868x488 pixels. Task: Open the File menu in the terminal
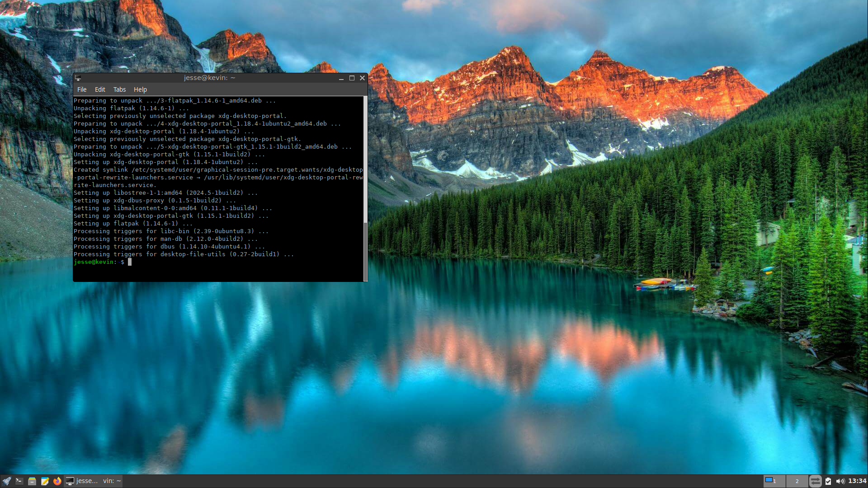pyautogui.click(x=82, y=89)
